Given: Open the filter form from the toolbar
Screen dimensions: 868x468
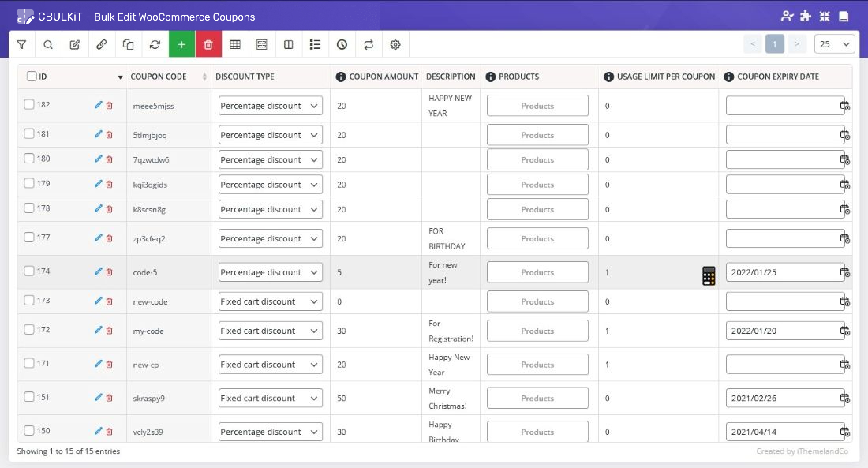Looking at the screenshot, I should 21,45.
